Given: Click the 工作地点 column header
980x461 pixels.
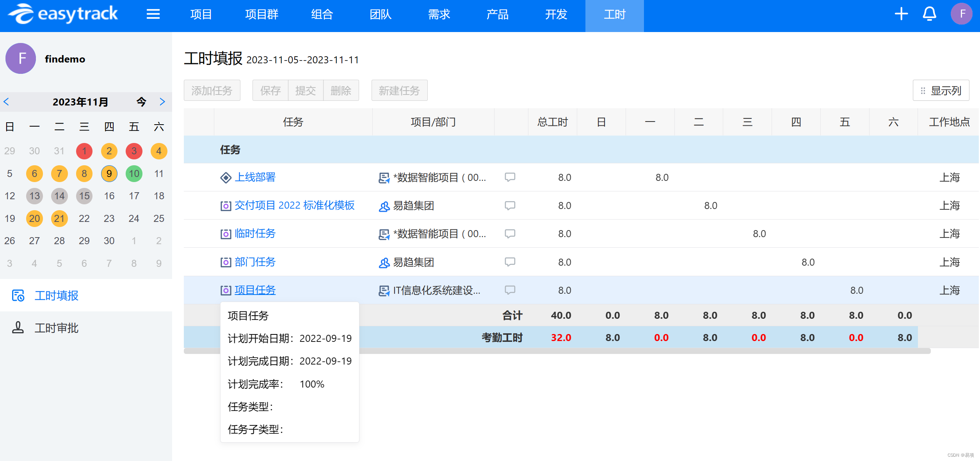Looking at the screenshot, I should coord(949,122).
